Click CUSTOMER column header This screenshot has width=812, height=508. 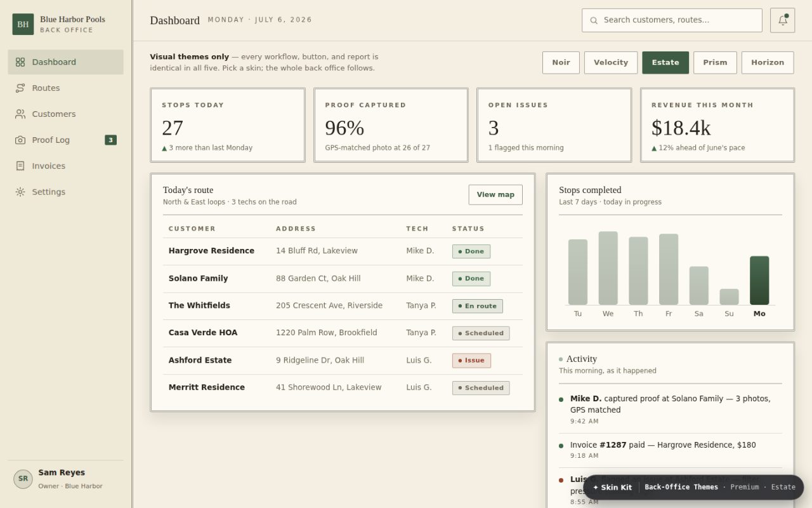(192, 229)
